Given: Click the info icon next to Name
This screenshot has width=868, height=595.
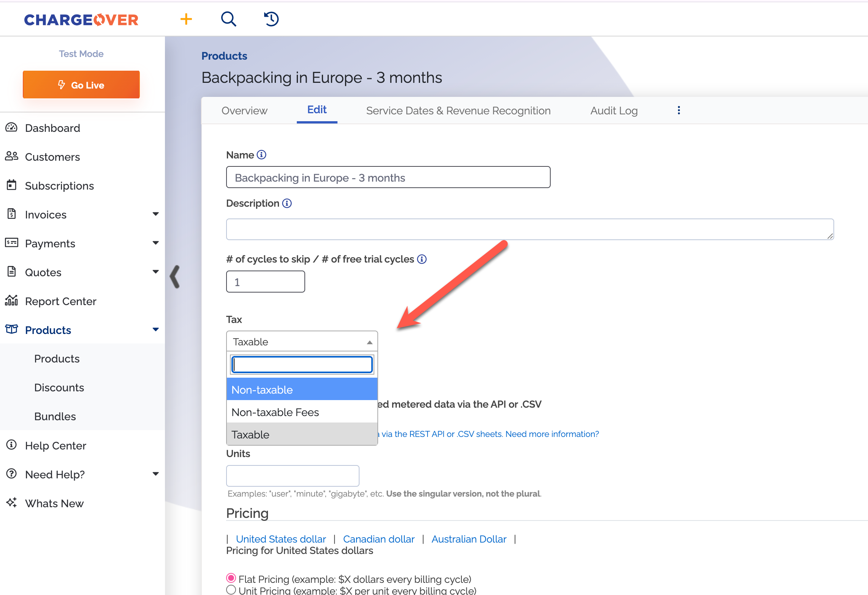Looking at the screenshot, I should pyautogui.click(x=261, y=155).
